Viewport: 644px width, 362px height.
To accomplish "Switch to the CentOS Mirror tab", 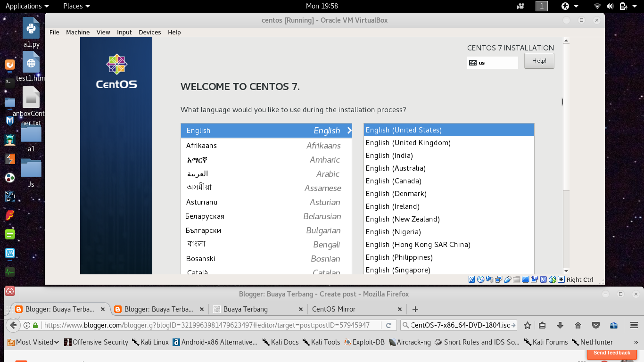I will (357, 309).
